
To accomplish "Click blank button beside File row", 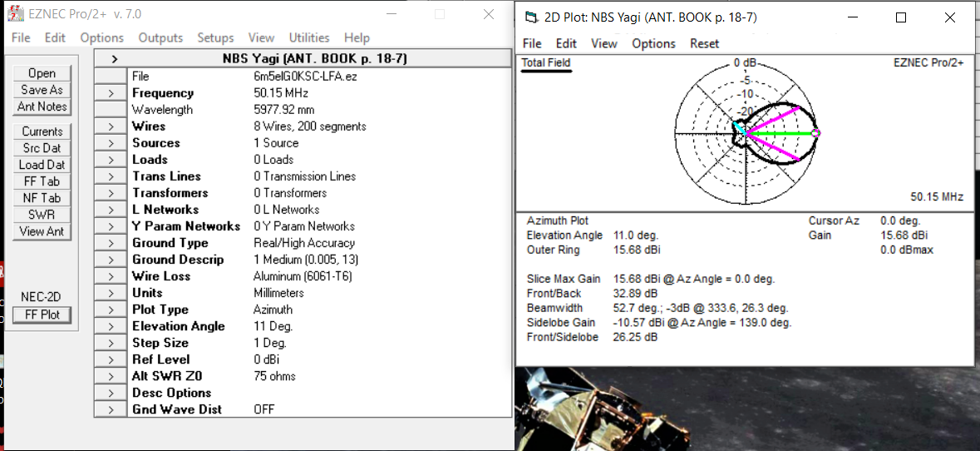I will [111, 77].
